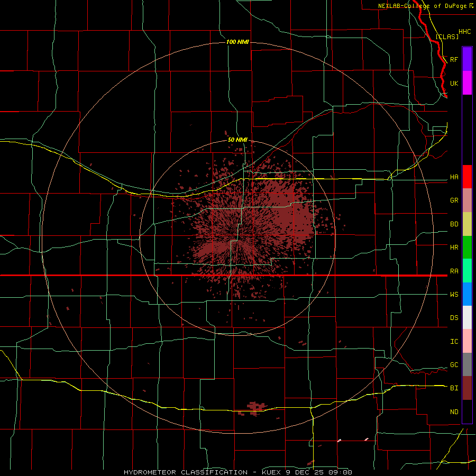The image size is (476, 476).
Task: Click the 'RF' legend label
Action: (454, 59)
